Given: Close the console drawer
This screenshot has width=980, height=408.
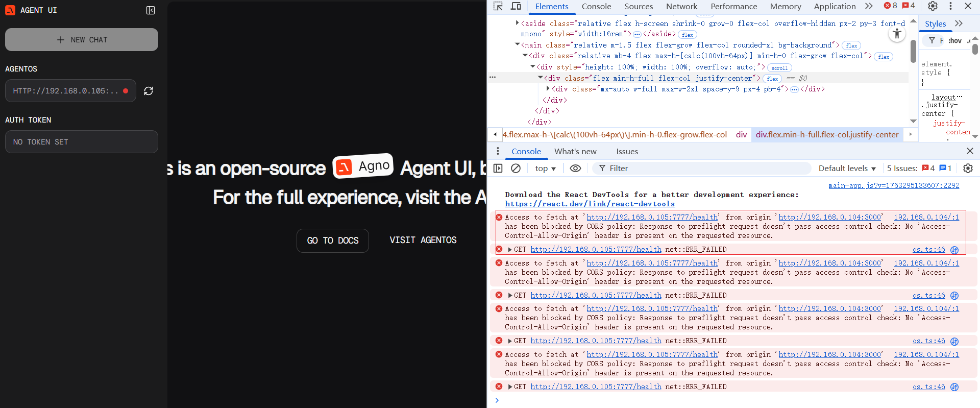Looking at the screenshot, I should (970, 151).
